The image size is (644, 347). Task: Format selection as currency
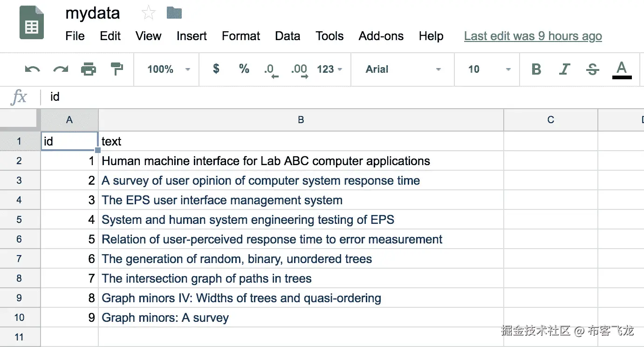pyautogui.click(x=216, y=69)
